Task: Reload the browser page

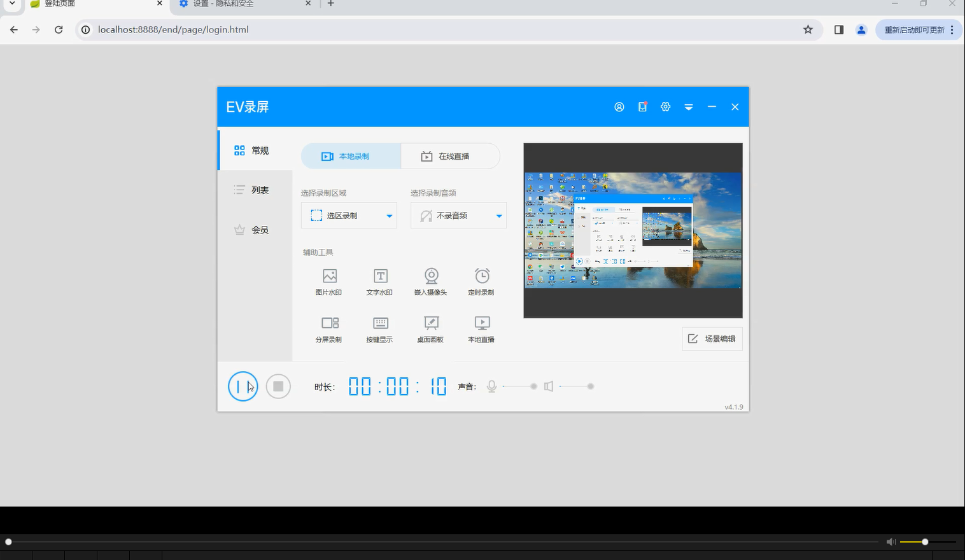Action: [59, 29]
